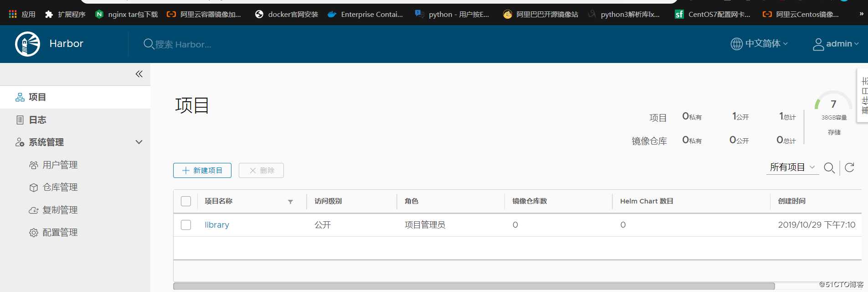Open the python - 用户按E bookmark

(x=452, y=14)
